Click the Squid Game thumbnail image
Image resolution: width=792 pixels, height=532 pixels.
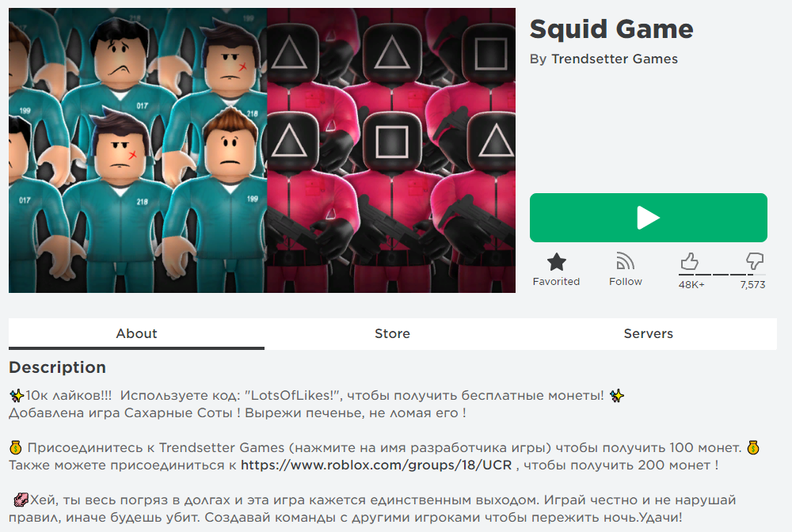point(262,150)
